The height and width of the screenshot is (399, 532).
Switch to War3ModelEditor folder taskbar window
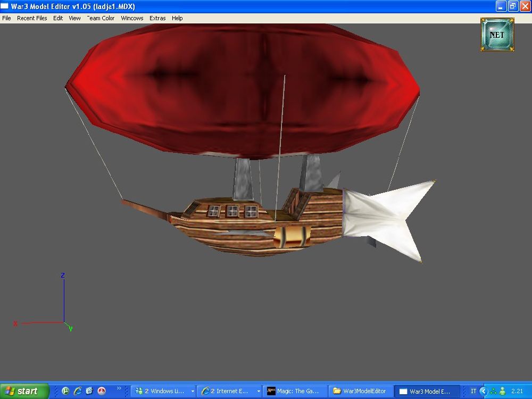click(361, 391)
